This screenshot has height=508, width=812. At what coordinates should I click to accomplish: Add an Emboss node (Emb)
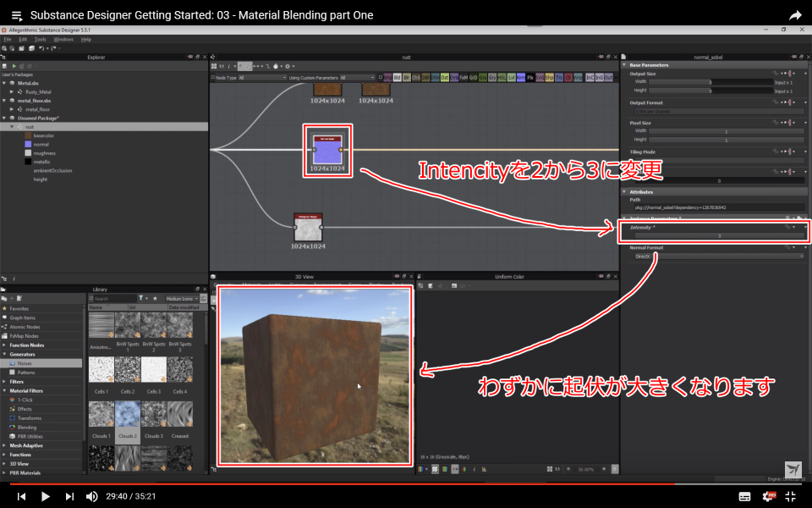tap(454, 77)
